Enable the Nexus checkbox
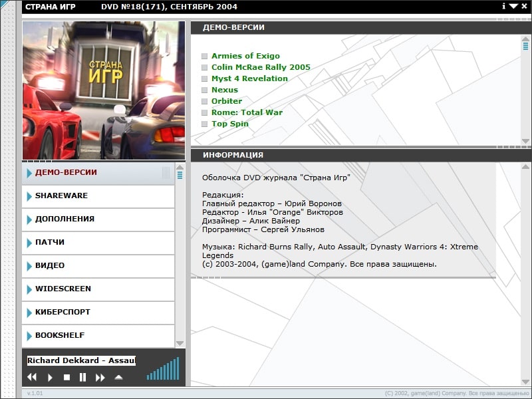The image size is (532, 399). click(x=204, y=90)
